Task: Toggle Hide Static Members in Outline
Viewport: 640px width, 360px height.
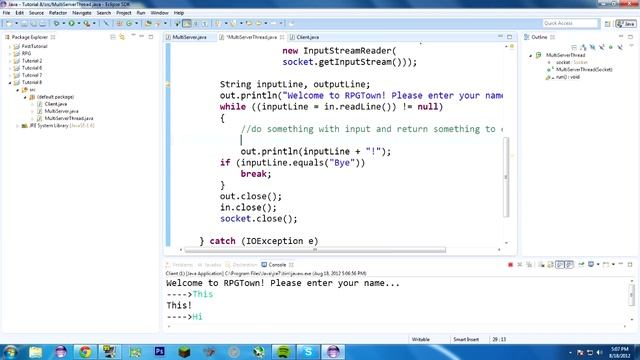Action: point(602,47)
